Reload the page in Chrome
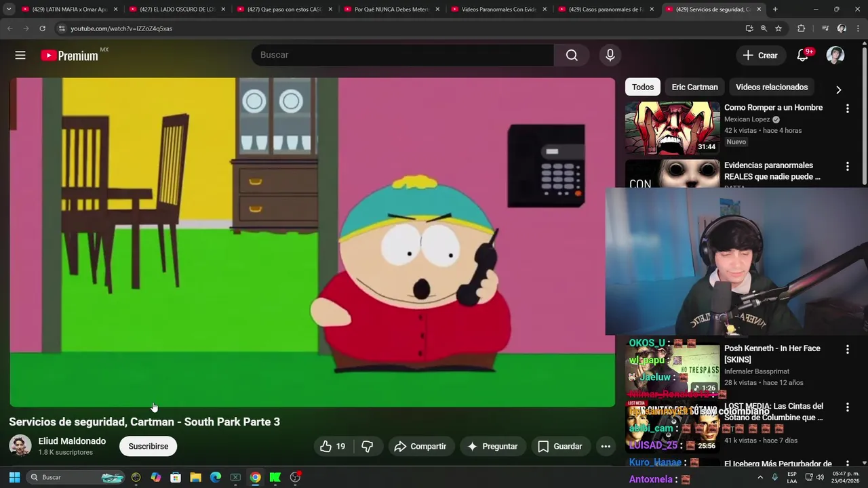 click(42, 28)
